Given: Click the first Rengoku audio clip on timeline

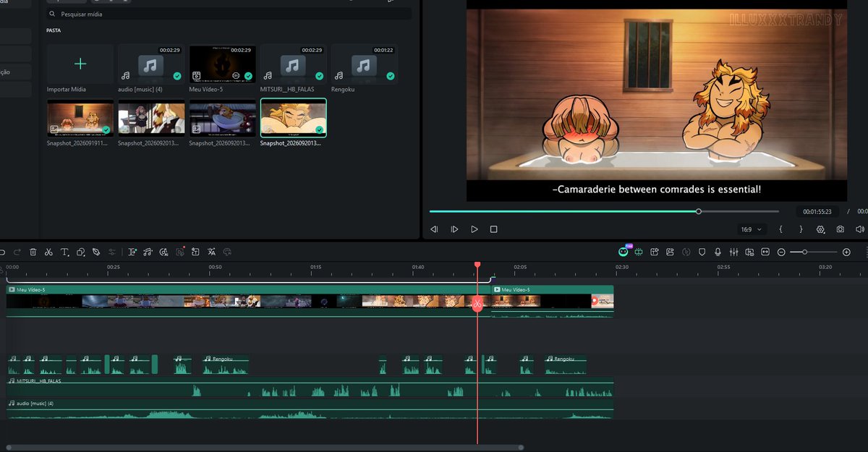Looking at the screenshot, I should pos(226,364).
